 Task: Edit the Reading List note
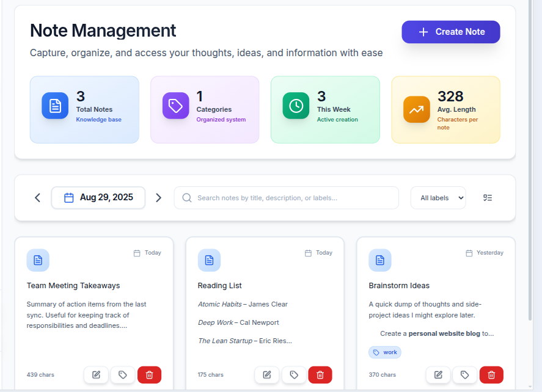[267, 375]
